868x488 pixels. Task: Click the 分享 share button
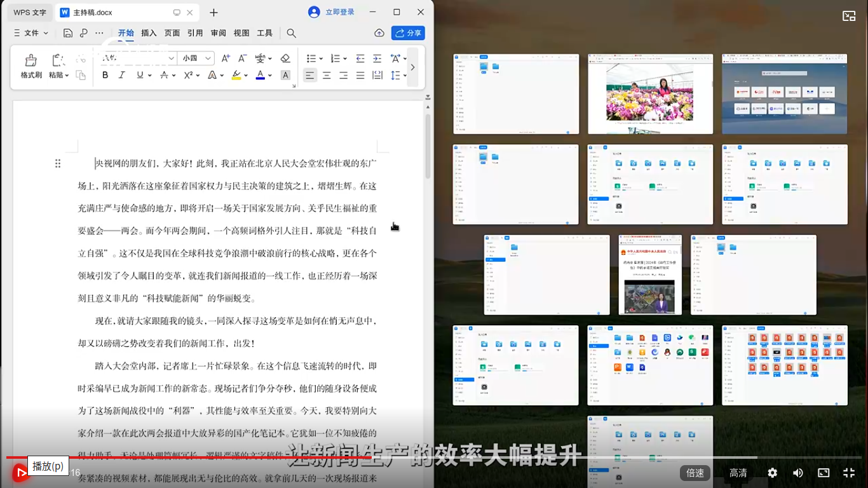(x=408, y=33)
